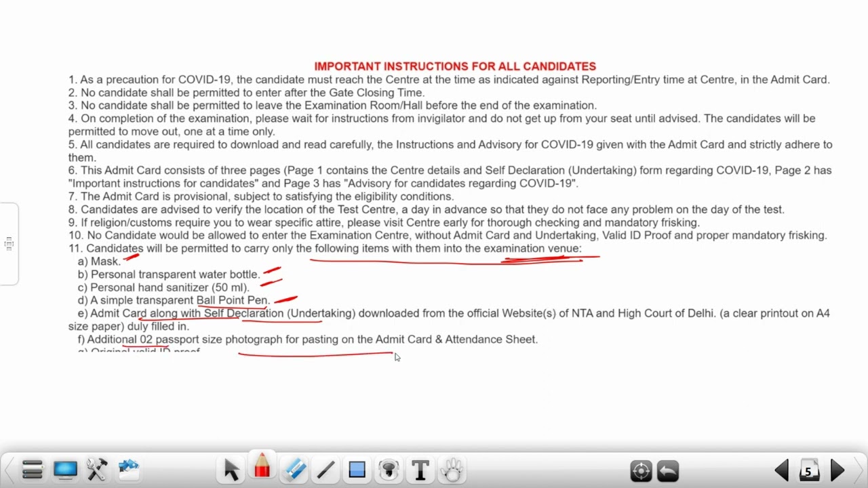Open the hammer and wrench tools icon
The height and width of the screenshot is (488, 868).
[x=96, y=469]
